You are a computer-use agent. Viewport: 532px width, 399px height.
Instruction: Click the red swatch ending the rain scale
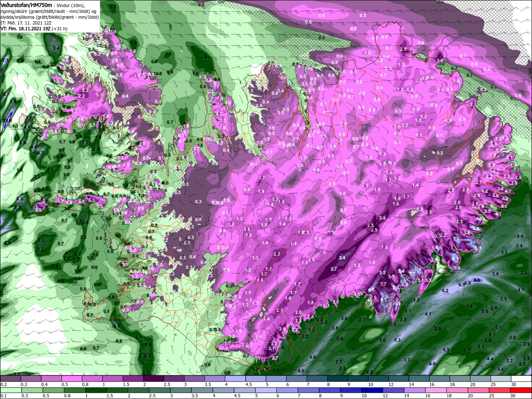pos(521,390)
